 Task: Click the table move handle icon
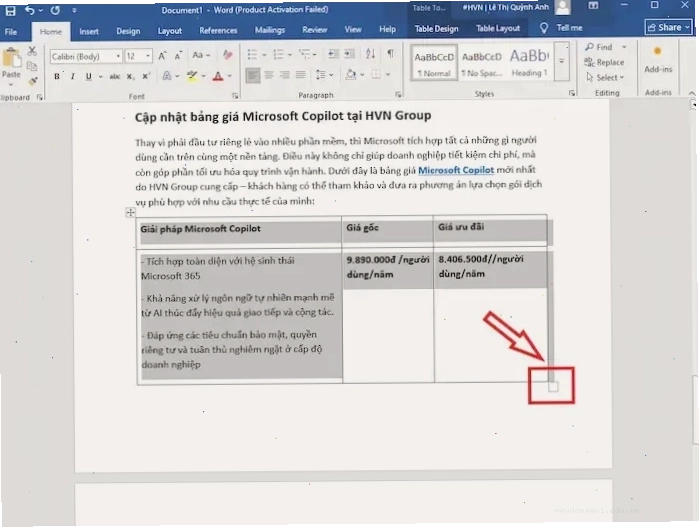tap(130, 213)
